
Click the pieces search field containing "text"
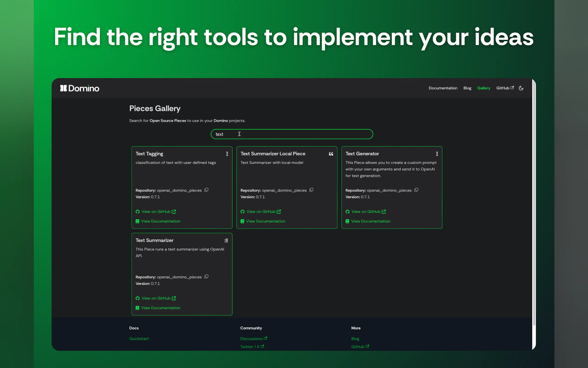pos(292,134)
